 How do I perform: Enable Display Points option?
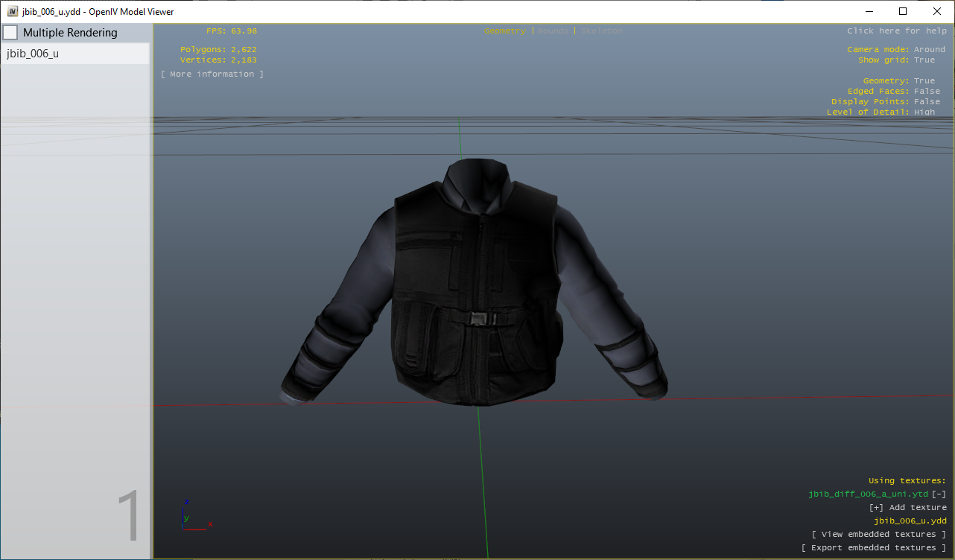click(x=927, y=101)
